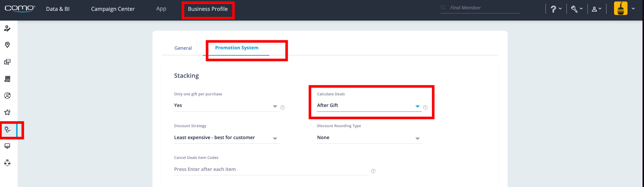
Task: Switch to the General tab
Action: tap(183, 48)
